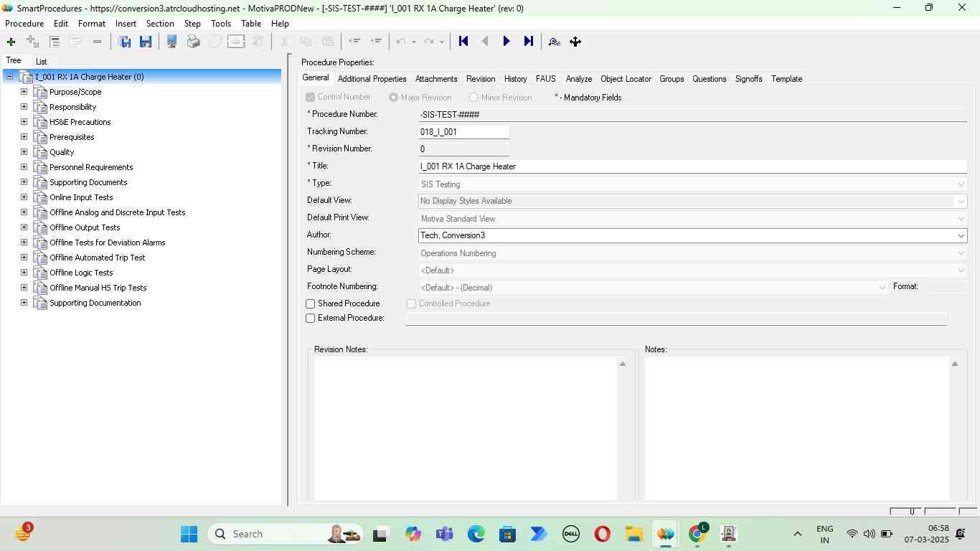Image resolution: width=980 pixels, height=551 pixels.
Task: Toggle the External Procedure checkbox
Action: point(311,319)
